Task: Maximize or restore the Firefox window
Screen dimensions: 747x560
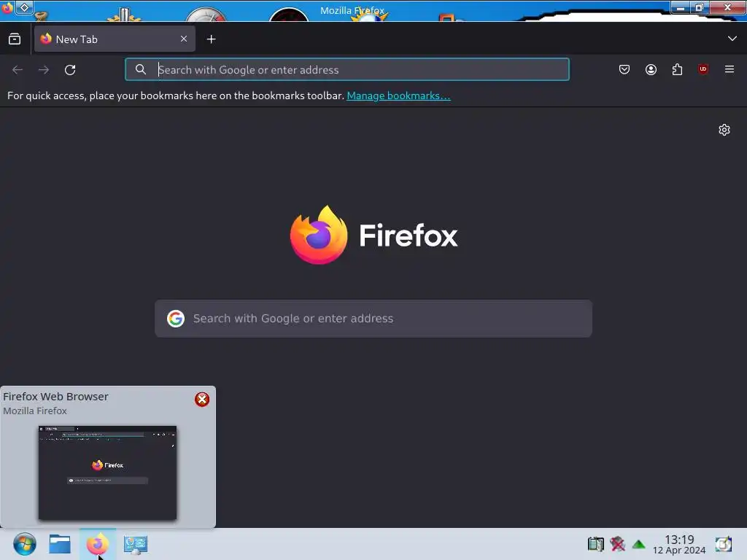Action: coord(700,7)
